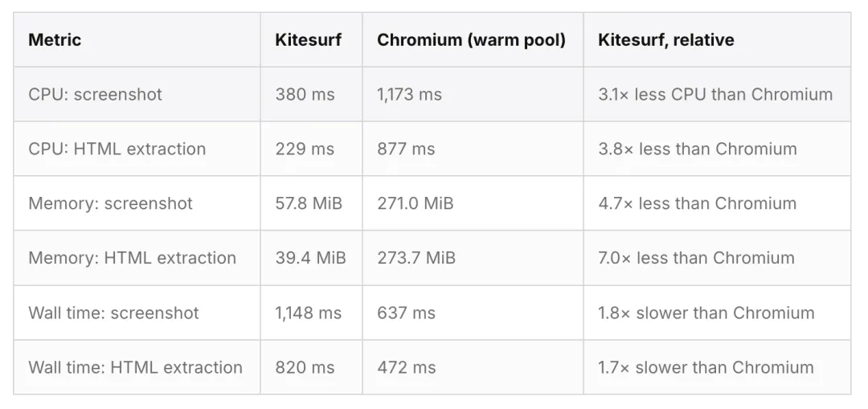This screenshot has height=409, width=868.
Task: Select the CPU: HTML extraction label
Action: 117,149
